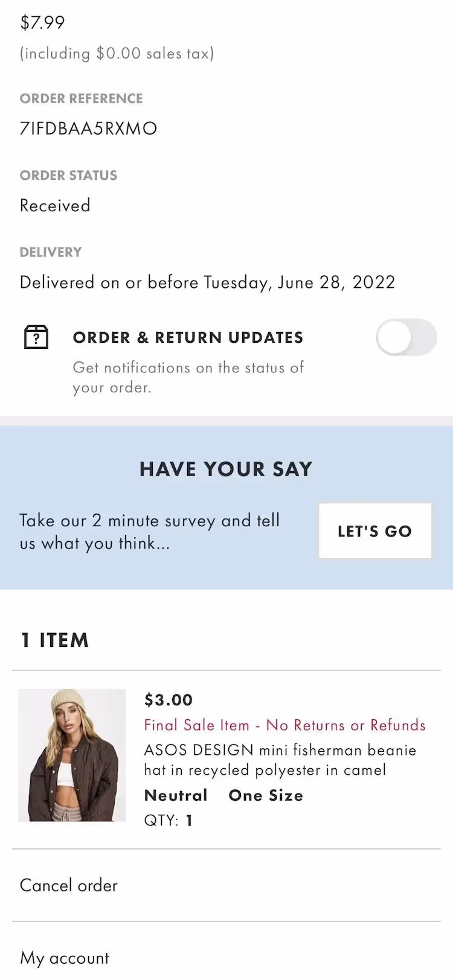The image size is (453, 980).
Task: Click the order reference code 7IFDBAA5RXMO
Action: click(88, 129)
